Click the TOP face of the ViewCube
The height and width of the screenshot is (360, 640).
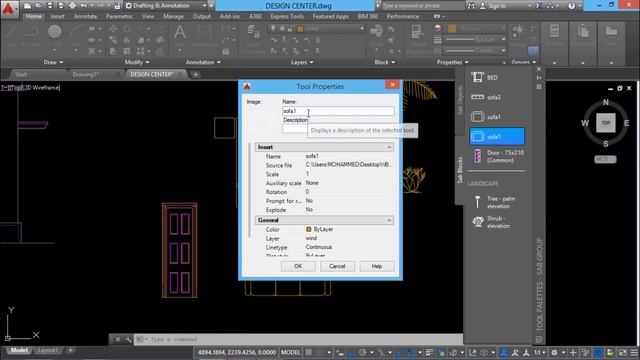pyautogui.click(x=606, y=123)
